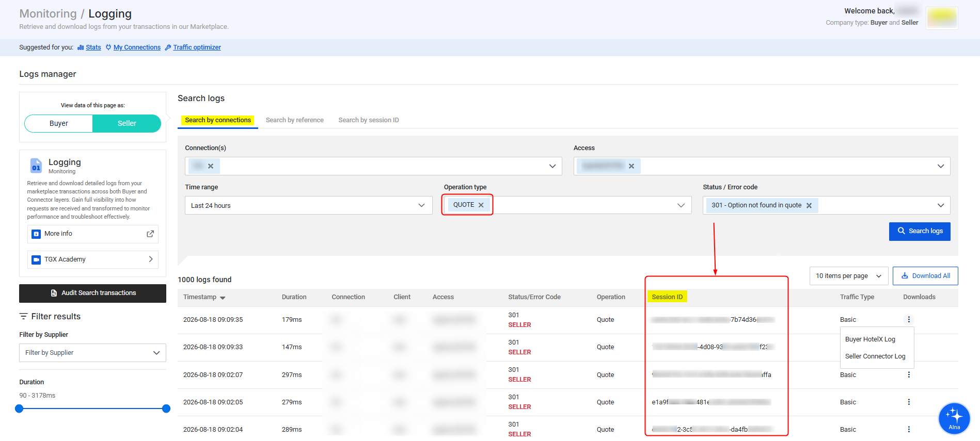Click the user profile avatar
980x441 pixels.
click(x=942, y=18)
